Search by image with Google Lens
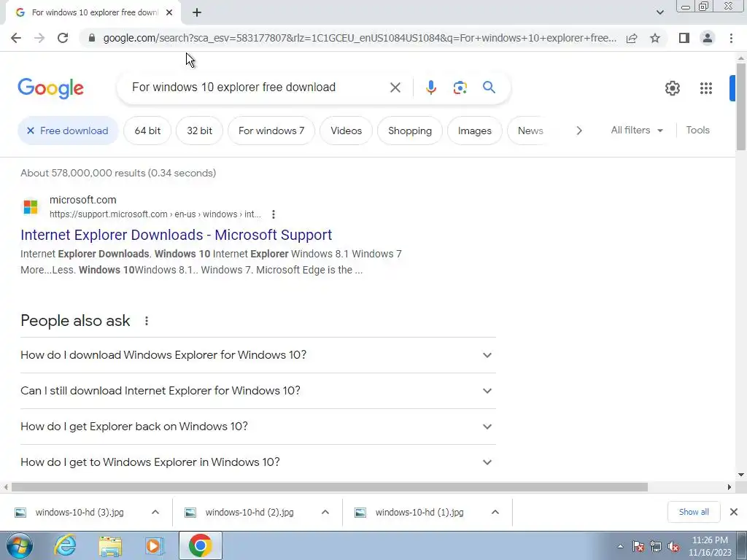This screenshot has height=560, width=747. coord(460,87)
